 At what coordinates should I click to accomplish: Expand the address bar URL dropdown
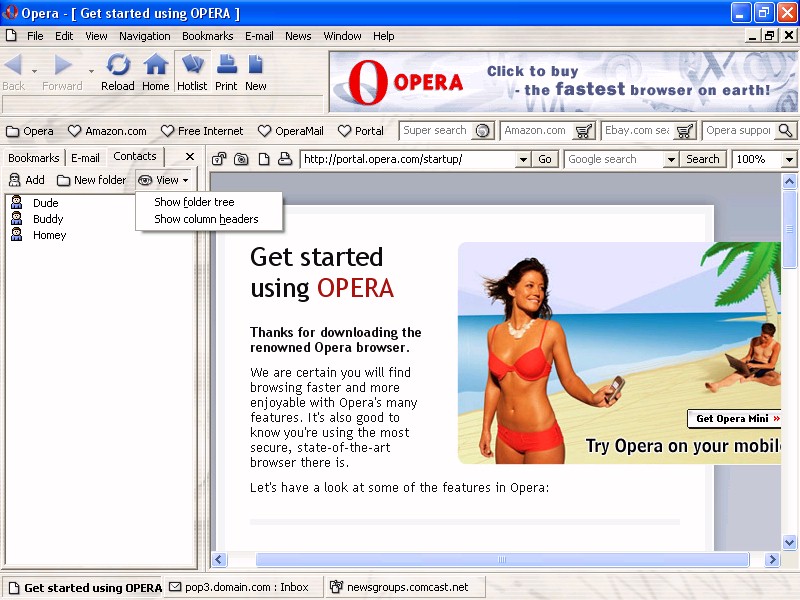523,159
